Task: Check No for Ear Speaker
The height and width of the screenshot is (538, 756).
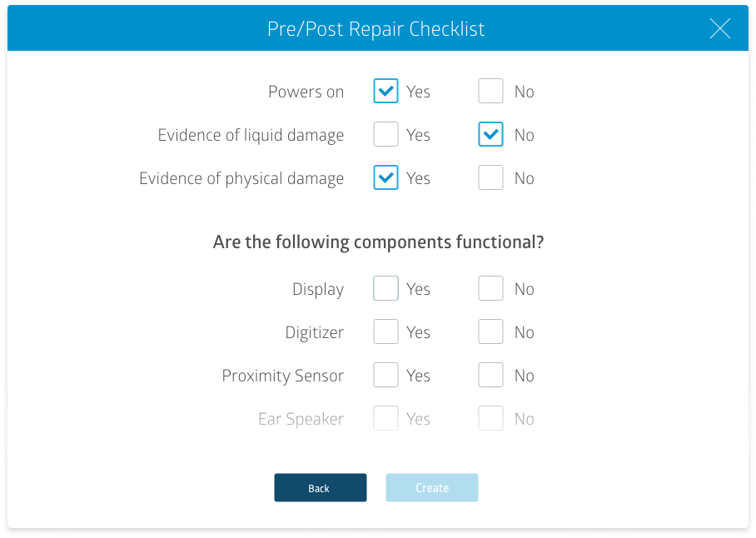Action: click(x=490, y=419)
